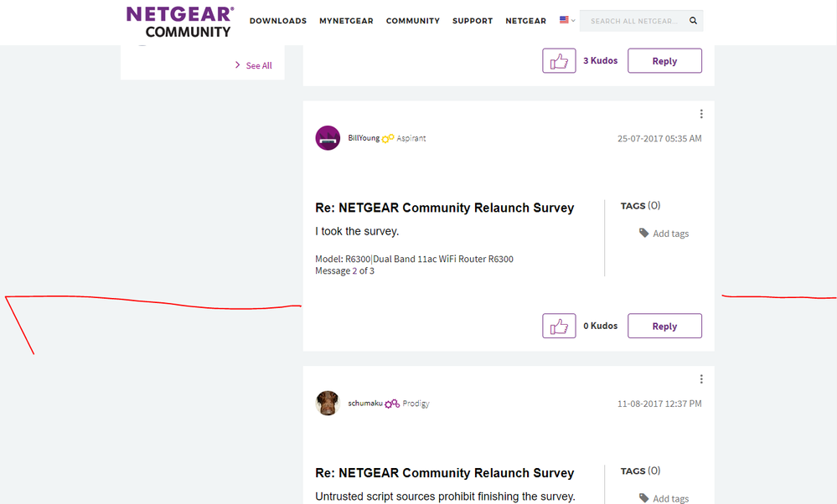
Task: Open the MYNETGEAR menu
Action: tap(346, 21)
